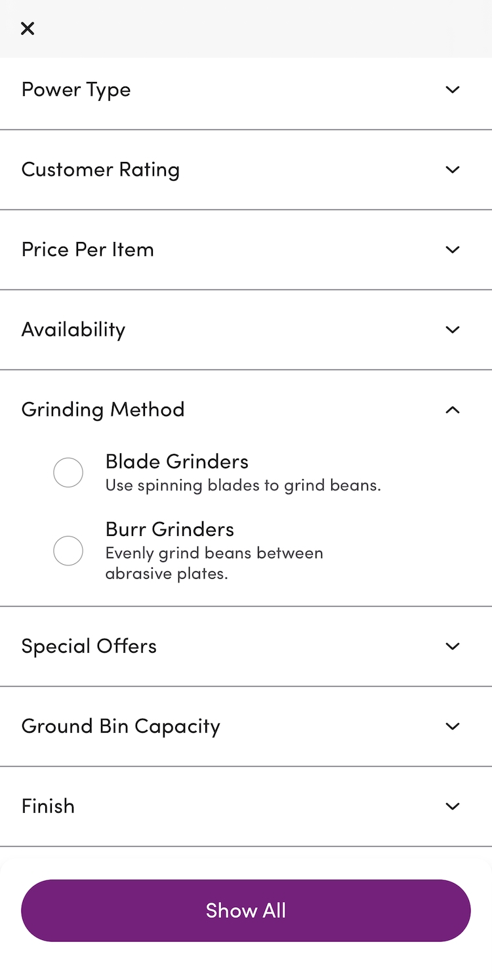Viewport: 492px width, 980px height.
Task: Expand Customer Rating chevron arrow
Action: point(453,170)
